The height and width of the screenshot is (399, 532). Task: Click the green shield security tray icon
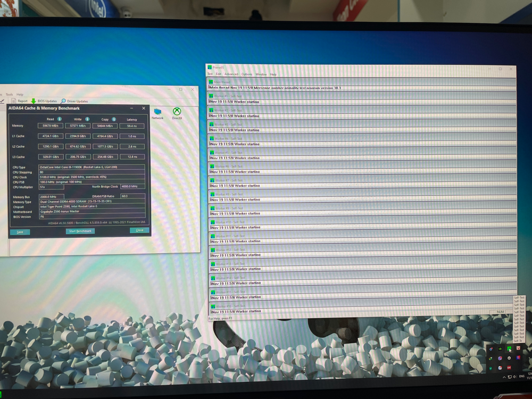point(491,368)
